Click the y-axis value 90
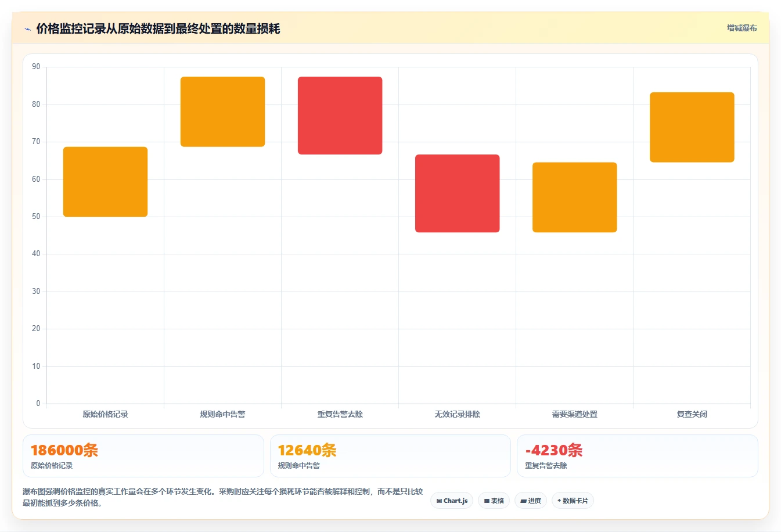This screenshot has width=781, height=532. (x=36, y=67)
